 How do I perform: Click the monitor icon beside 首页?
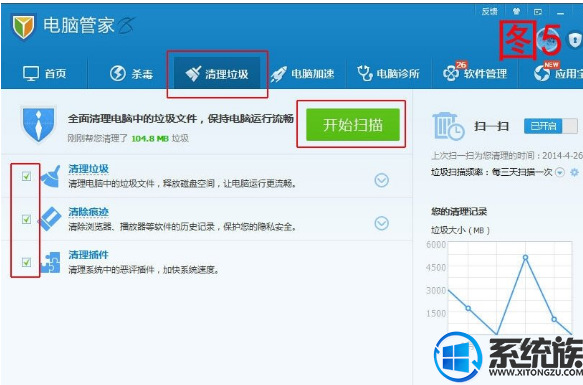(x=30, y=74)
